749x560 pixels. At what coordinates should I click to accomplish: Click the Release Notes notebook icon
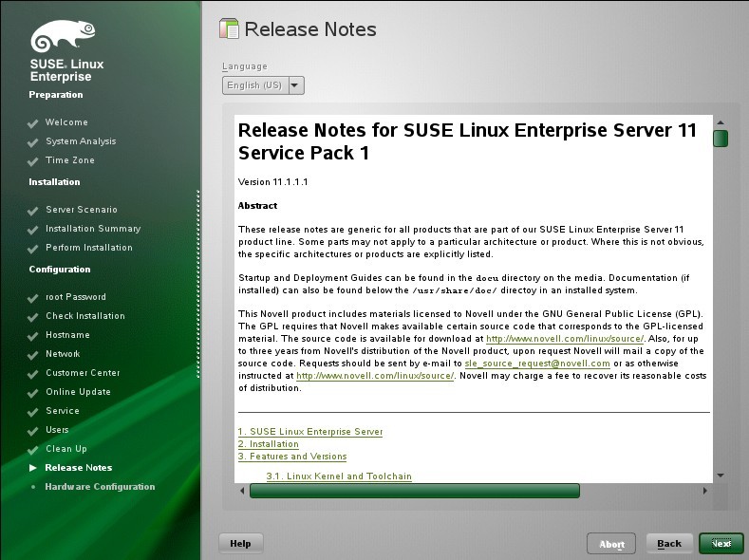point(229,28)
